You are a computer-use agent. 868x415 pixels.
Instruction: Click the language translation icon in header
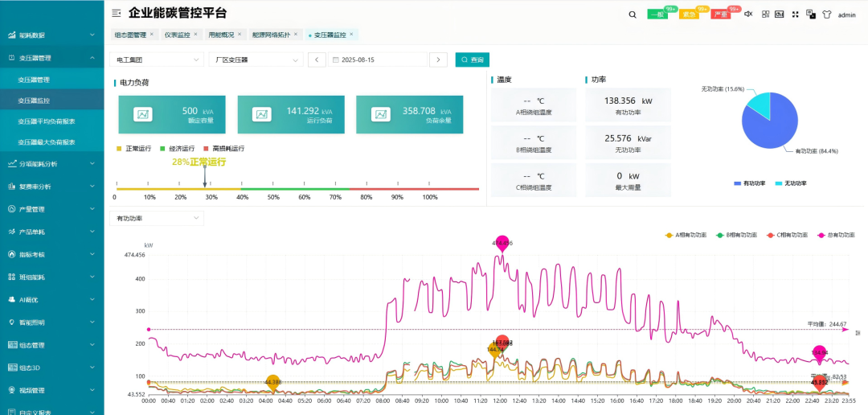[810, 14]
